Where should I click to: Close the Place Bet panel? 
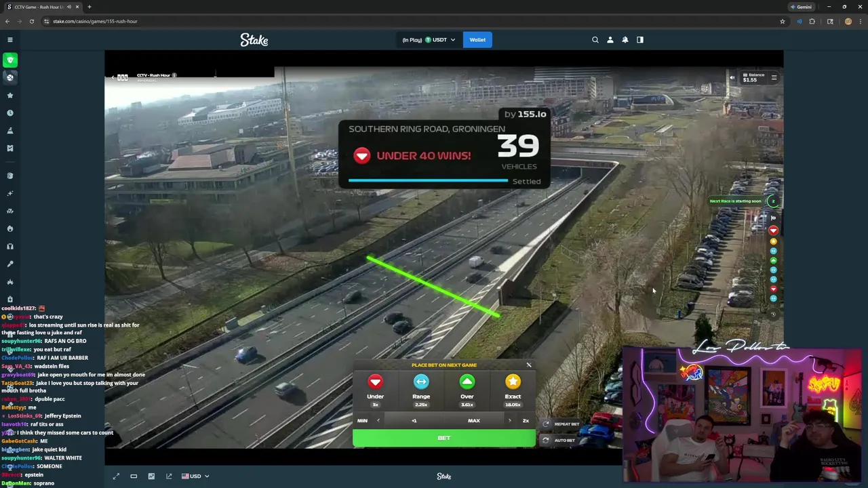point(529,365)
